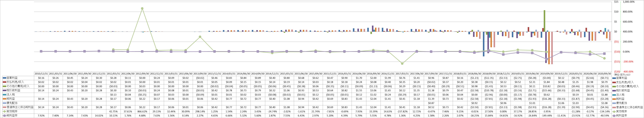Click the ($15.66) pre-tax income cell
This screenshot has height=118, width=644.
coord(547,91)
